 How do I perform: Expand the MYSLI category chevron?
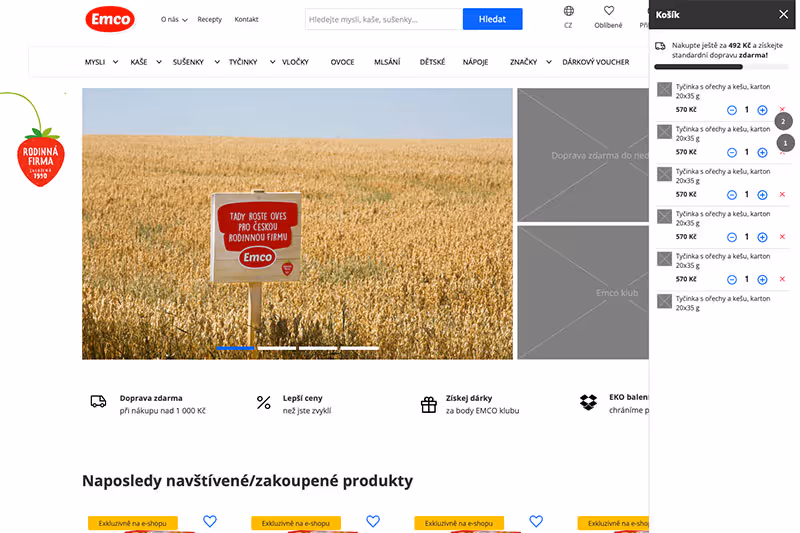click(x=115, y=62)
